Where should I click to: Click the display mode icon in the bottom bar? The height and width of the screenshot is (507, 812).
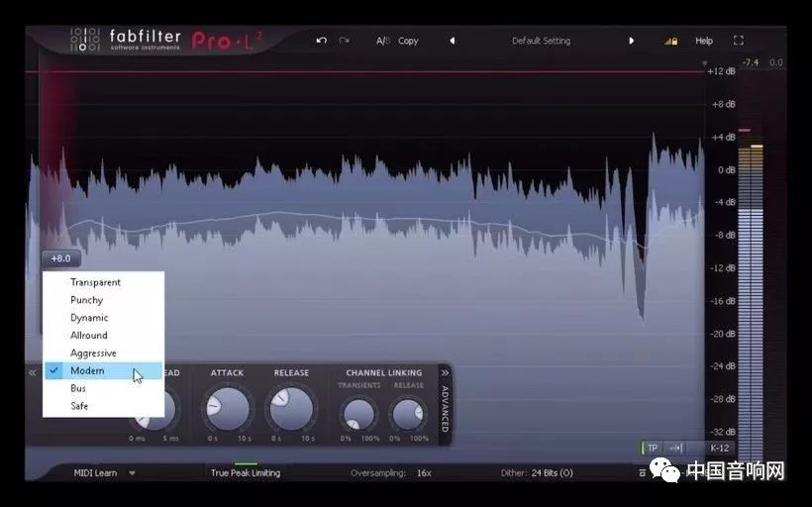click(x=642, y=472)
